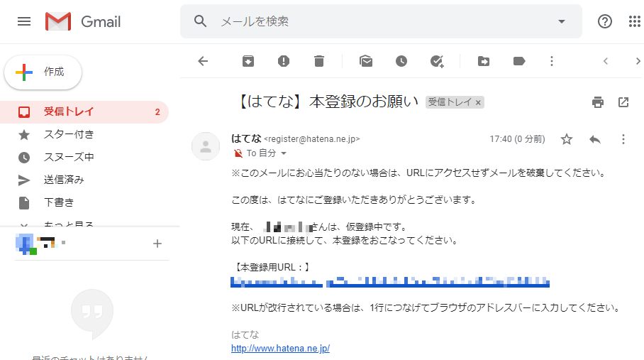Click the search magnifier icon
The height and width of the screenshot is (360, 644).
pos(200,21)
